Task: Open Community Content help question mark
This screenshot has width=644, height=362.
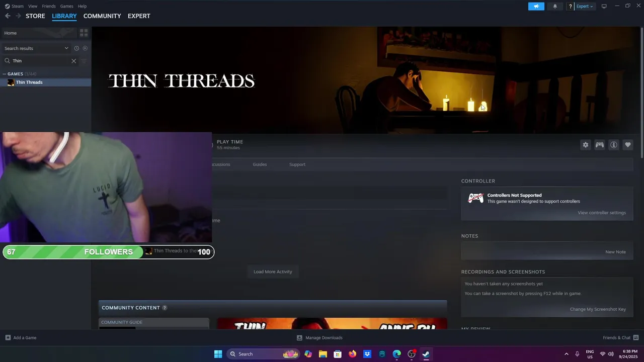Action: (165, 308)
